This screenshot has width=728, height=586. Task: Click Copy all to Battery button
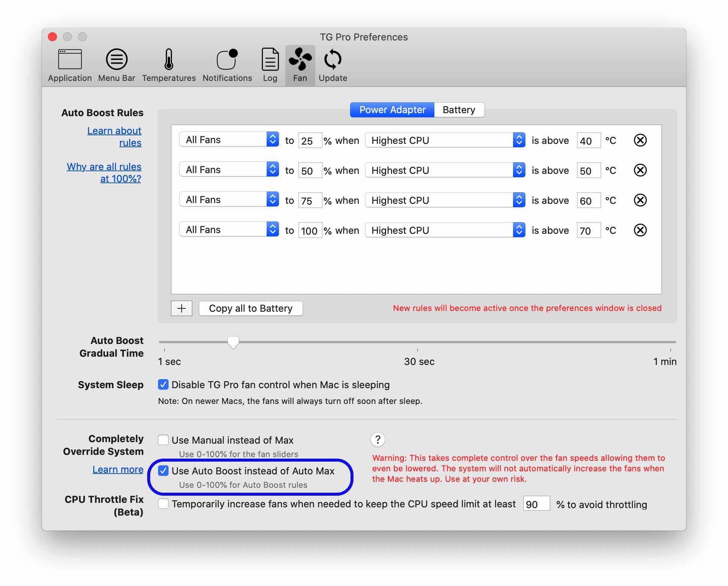coord(251,308)
